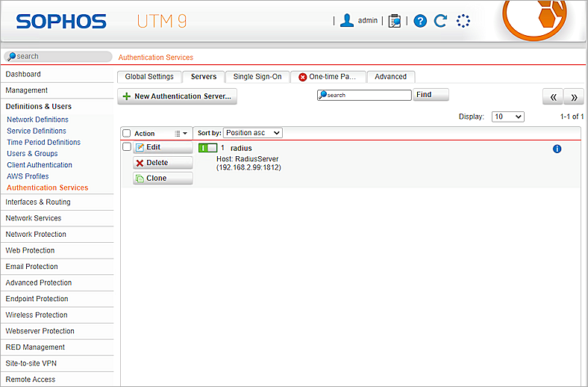Open Dashboard in the sidebar
The height and width of the screenshot is (387, 588).
pyautogui.click(x=57, y=74)
